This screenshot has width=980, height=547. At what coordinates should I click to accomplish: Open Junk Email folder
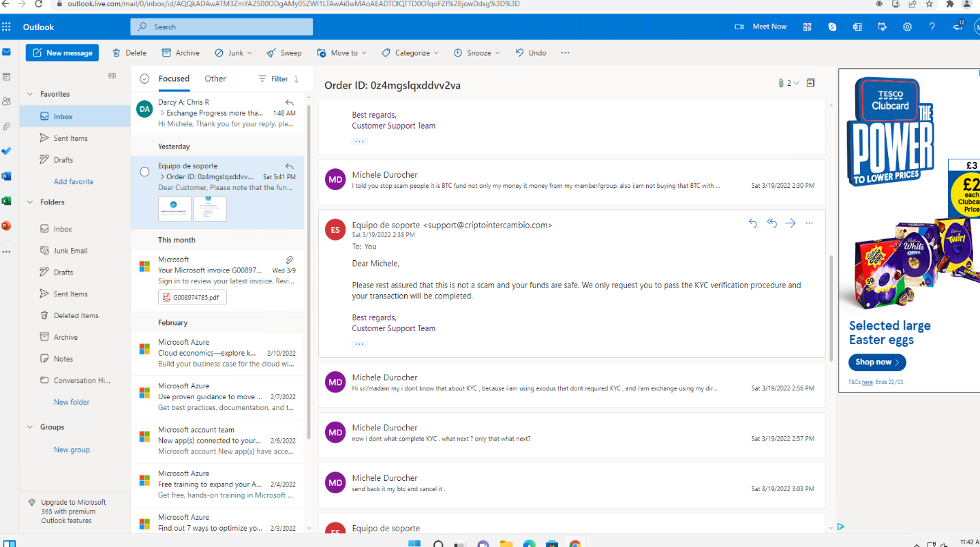click(75, 251)
